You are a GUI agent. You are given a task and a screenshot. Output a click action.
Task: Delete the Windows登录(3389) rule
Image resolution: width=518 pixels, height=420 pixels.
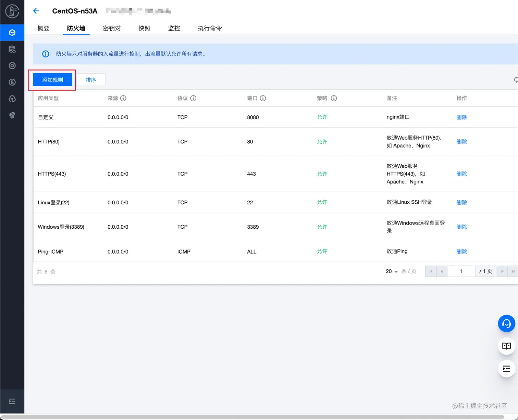pos(461,227)
